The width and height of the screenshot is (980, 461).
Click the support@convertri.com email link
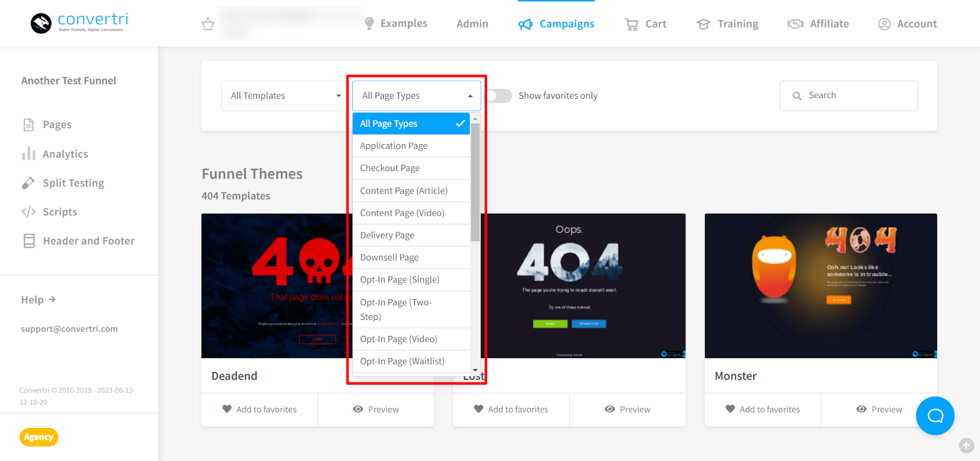(69, 329)
